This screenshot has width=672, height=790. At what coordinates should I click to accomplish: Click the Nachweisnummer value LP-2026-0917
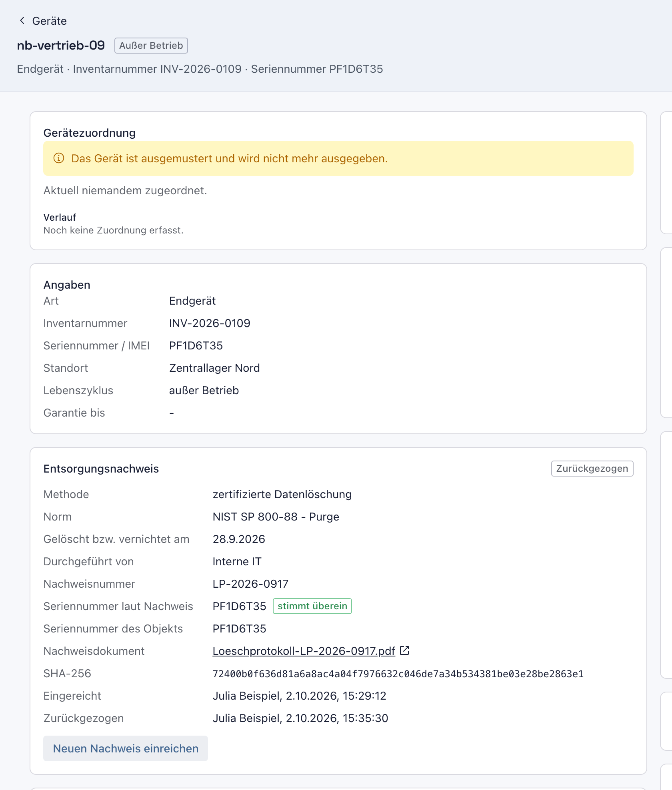point(250,584)
